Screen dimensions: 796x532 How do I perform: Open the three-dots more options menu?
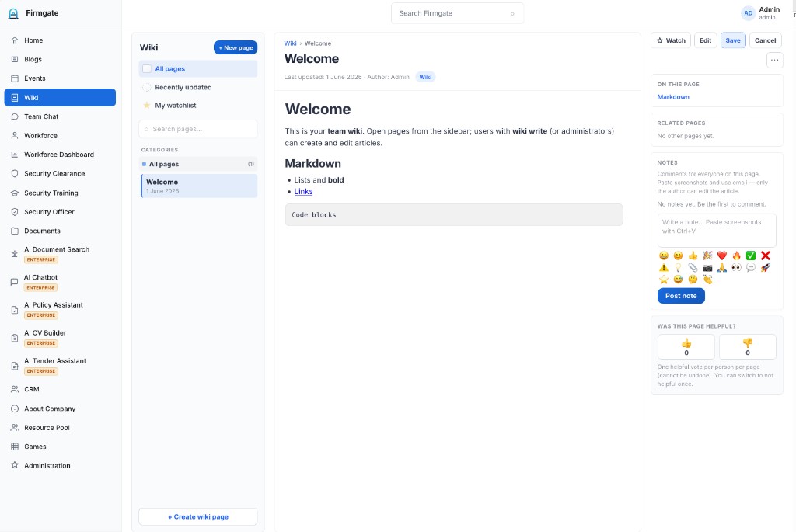pos(774,60)
